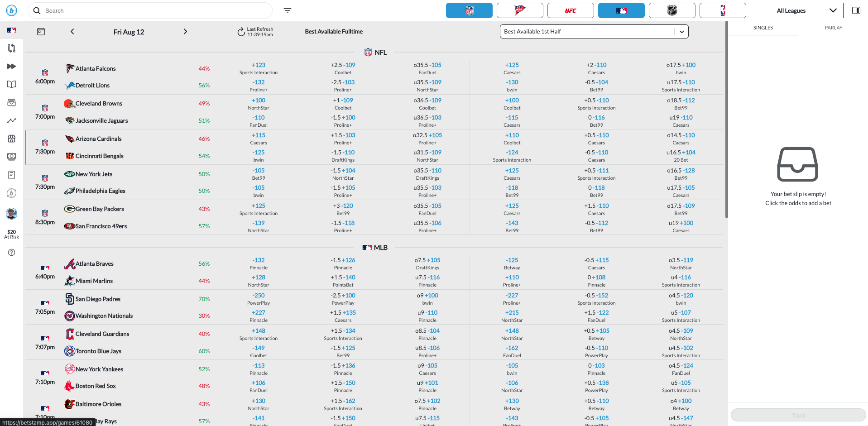Screen dimensions: 868x426
Task: Open the help question mark icon
Action: pos(12,253)
